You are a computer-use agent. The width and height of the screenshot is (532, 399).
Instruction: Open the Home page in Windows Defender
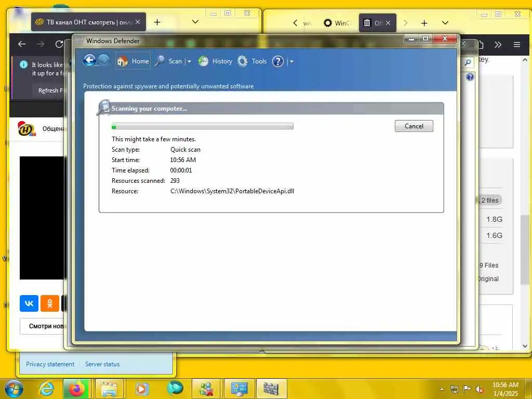[133, 61]
